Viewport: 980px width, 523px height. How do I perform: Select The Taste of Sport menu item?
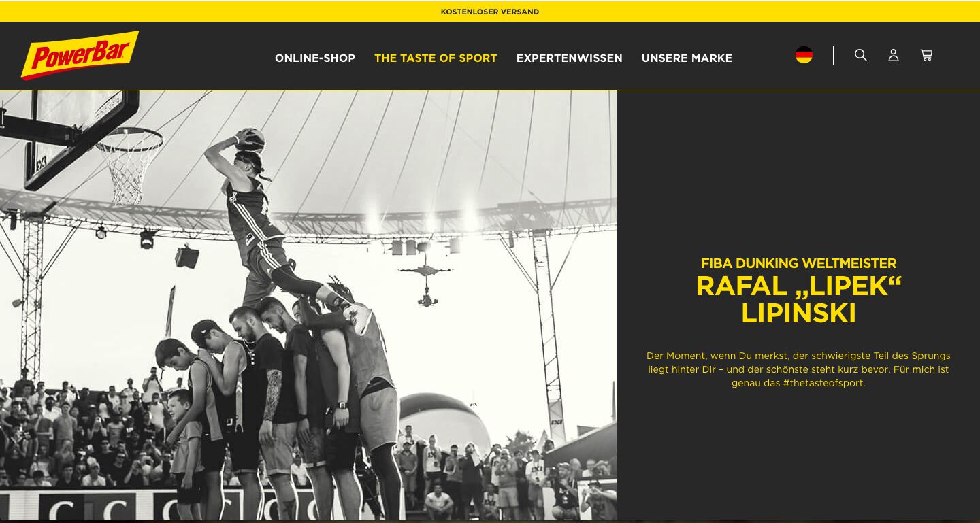click(436, 58)
